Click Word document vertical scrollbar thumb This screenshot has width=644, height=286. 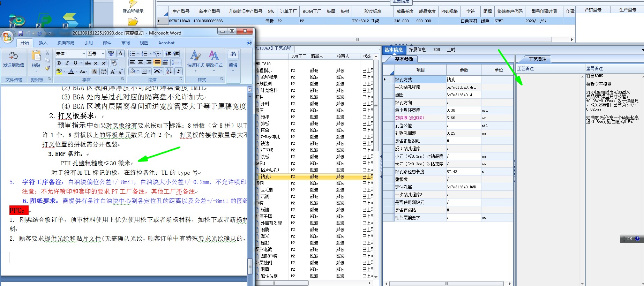(250, 267)
